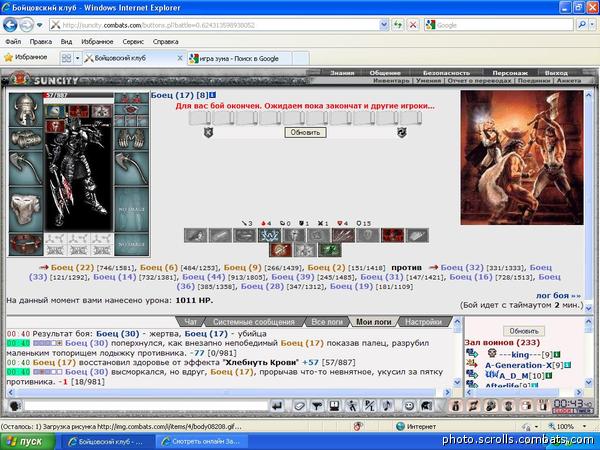Click the Windows пуск start button
Viewport: 600px width, 450px height.
28,442
